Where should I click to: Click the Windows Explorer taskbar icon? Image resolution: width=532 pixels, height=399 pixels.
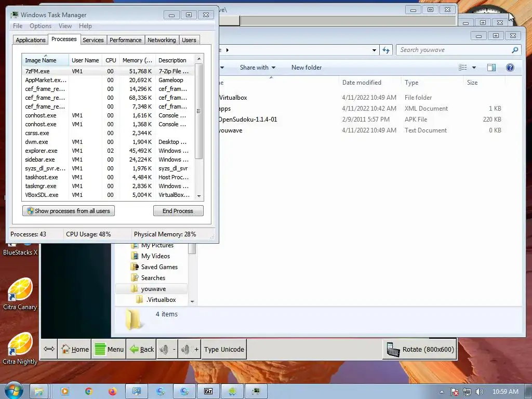click(x=38, y=392)
